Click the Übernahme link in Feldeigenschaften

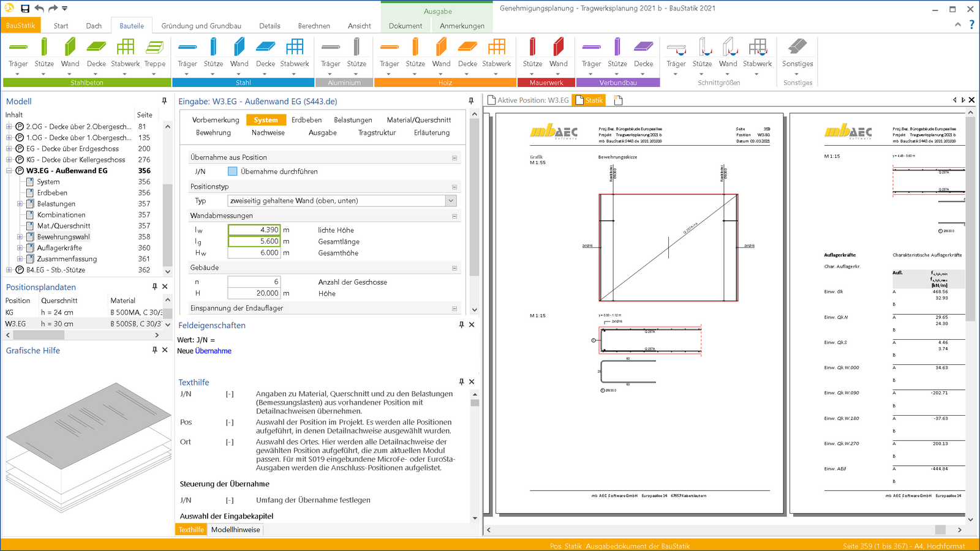[213, 351]
